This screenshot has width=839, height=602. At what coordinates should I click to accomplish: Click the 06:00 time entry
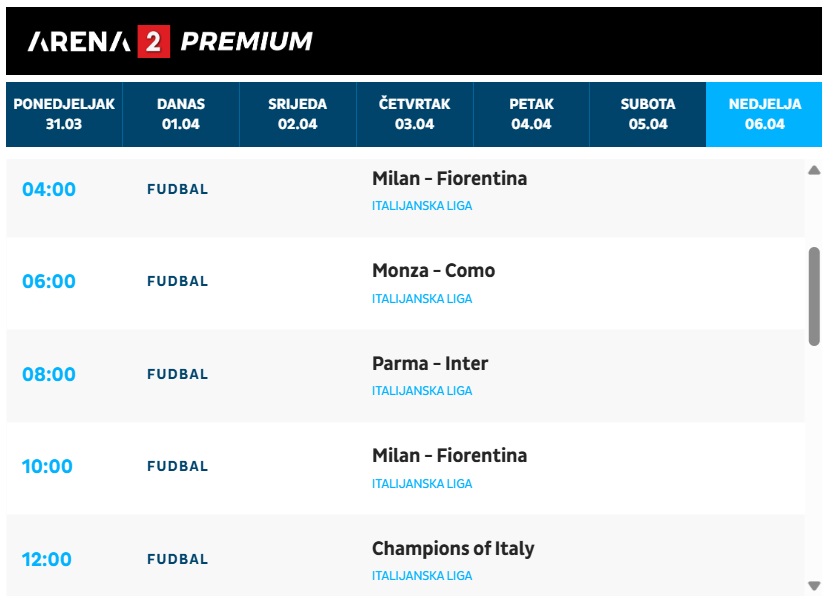[x=49, y=281]
